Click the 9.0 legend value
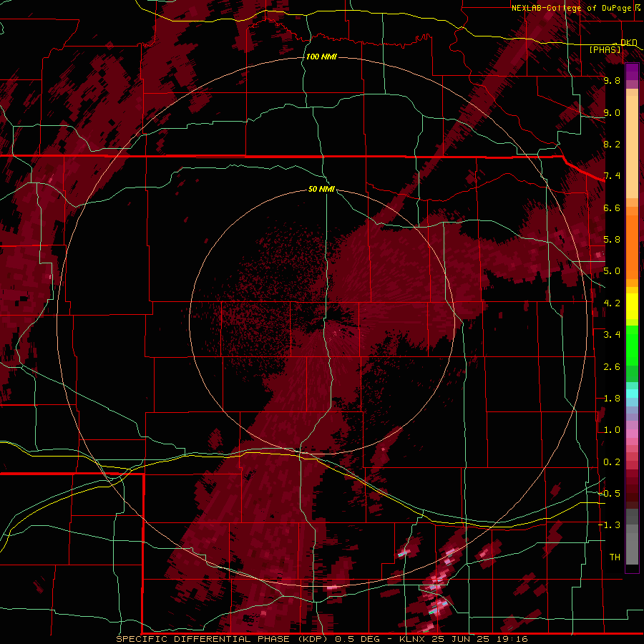The image size is (644, 644). [x=612, y=112]
